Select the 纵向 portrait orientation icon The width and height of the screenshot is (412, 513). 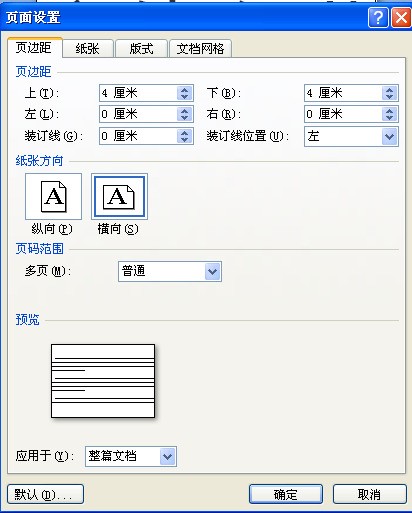coord(53,196)
